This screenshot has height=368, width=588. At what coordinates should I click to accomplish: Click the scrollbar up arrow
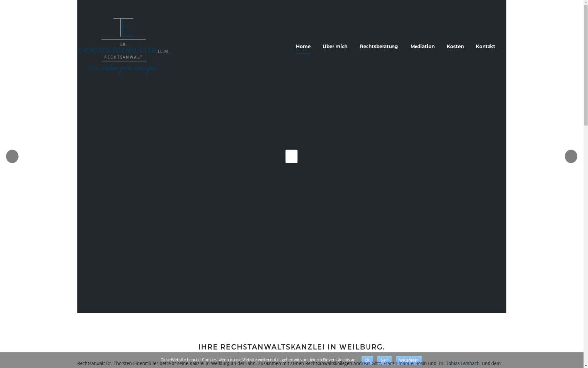point(585,3)
